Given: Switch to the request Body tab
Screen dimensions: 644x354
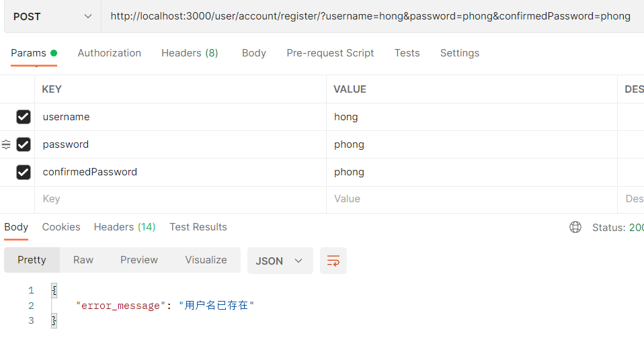Looking at the screenshot, I should 254,53.
